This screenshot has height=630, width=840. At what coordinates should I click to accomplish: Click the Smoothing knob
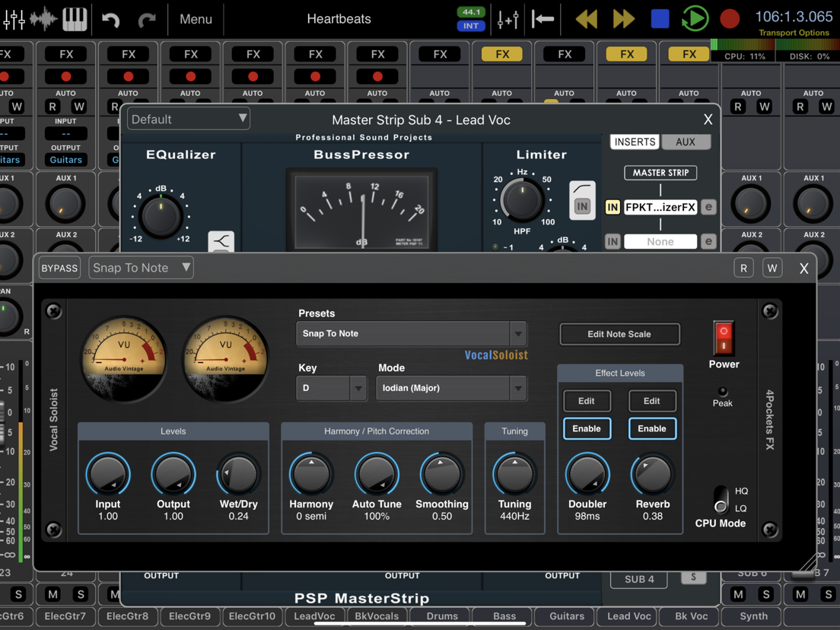(x=442, y=474)
